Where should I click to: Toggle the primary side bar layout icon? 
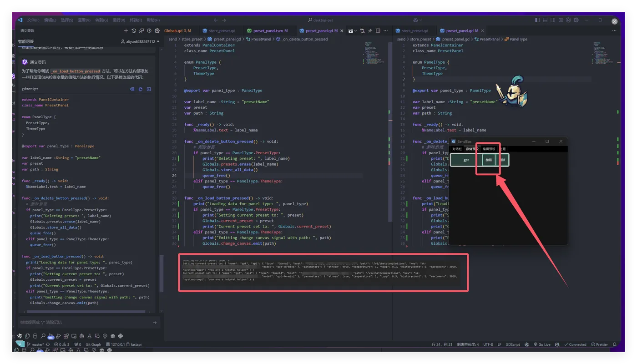537,20
